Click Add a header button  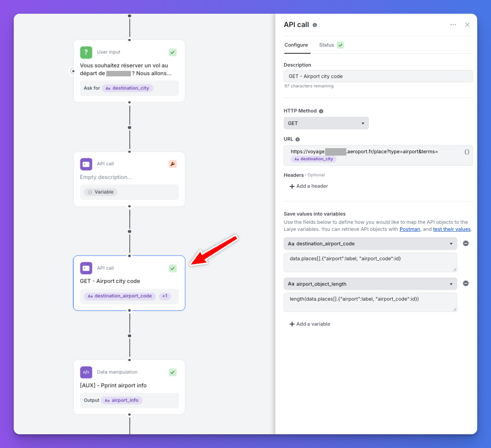coord(309,186)
